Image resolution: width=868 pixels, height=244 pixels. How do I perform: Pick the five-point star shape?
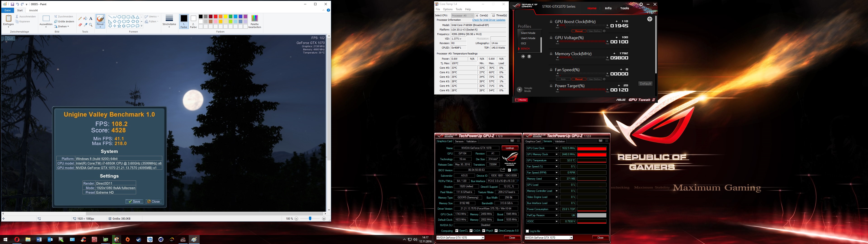click(119, 26)
